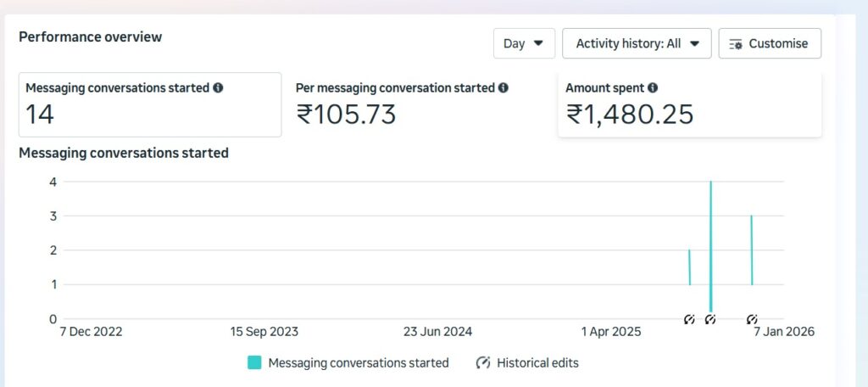Image resolution: width=868 pixels, height=387 pixels.
Task: Click the rightmost historical edit marker
Action: pos(752,319)
